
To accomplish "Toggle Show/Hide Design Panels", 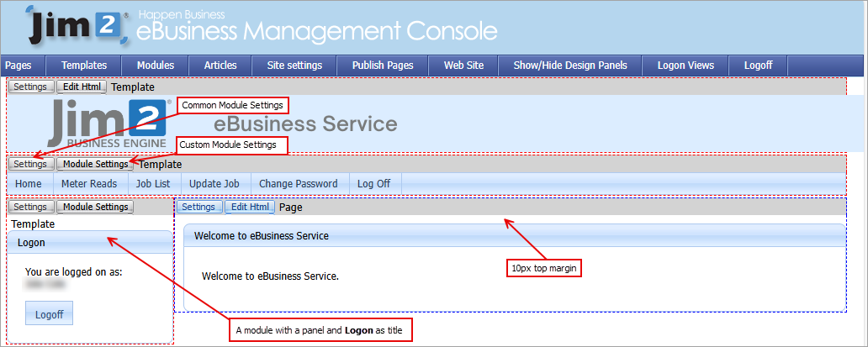I will pos(570,66).
